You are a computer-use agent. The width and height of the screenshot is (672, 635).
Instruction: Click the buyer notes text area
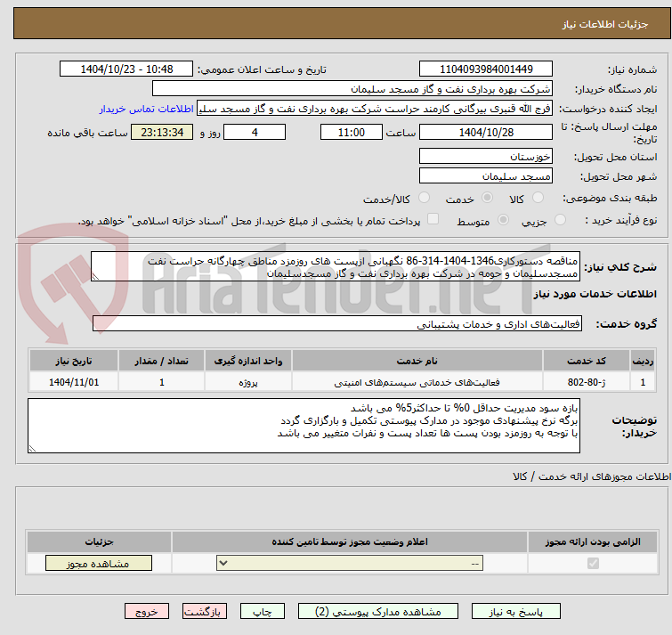[304, 426]
